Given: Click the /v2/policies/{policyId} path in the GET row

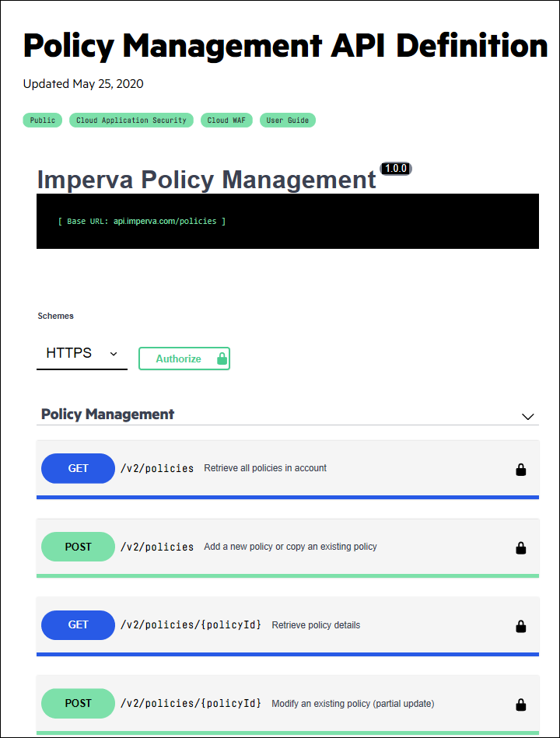Looking at the screenshot, I should (191, 625).
